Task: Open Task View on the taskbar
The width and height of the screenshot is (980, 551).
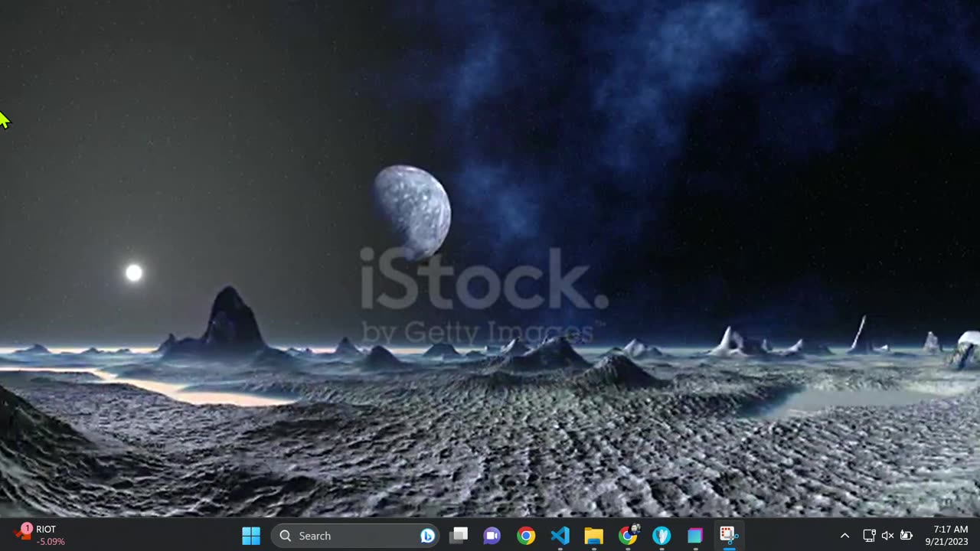Action: click(x=459, y=536)
